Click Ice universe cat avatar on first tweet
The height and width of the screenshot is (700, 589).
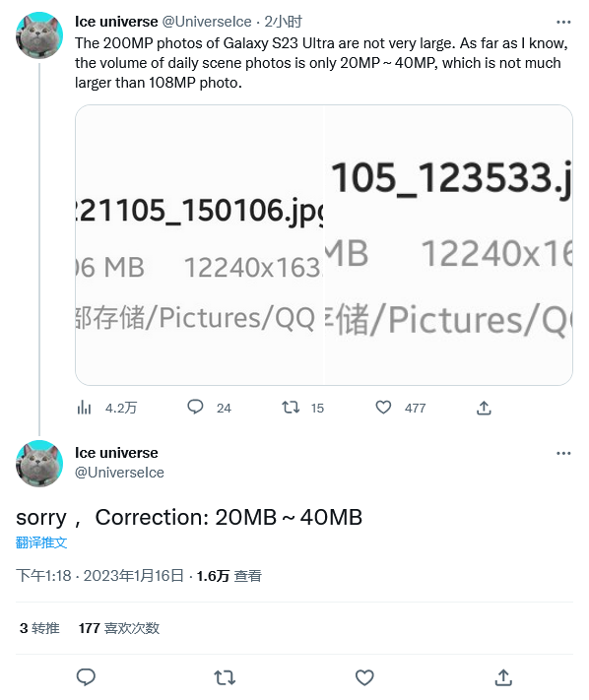click(39, 35)
